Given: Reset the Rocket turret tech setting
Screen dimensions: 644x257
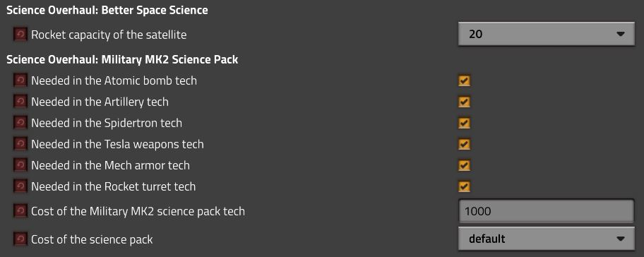Looking at the screenshot, I should point(20,186).
